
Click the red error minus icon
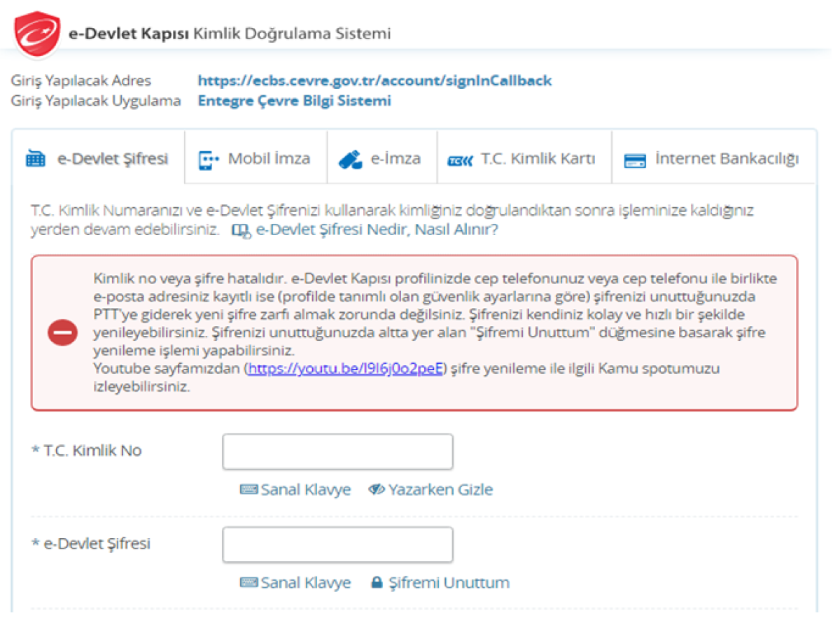62,333
